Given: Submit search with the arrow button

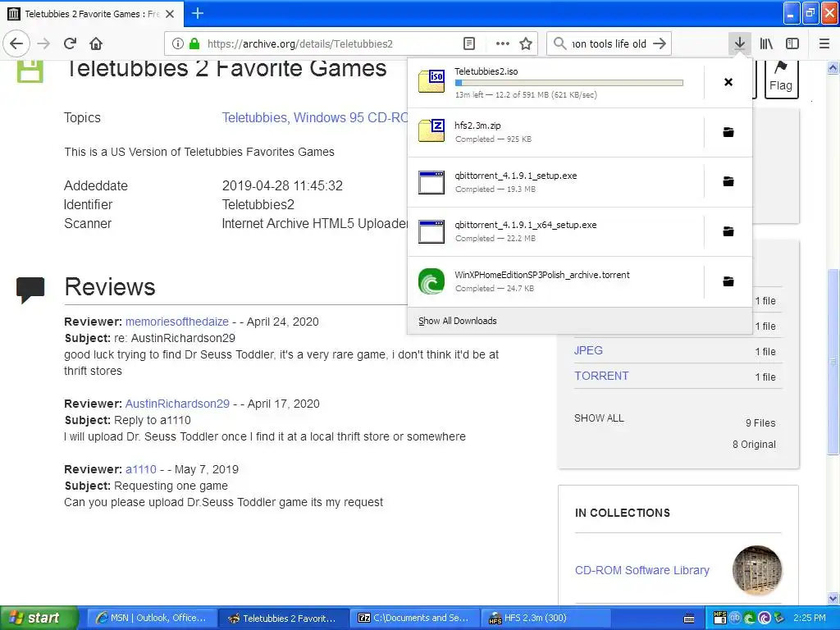Looking at the screenshot, I should pos(660,43).
